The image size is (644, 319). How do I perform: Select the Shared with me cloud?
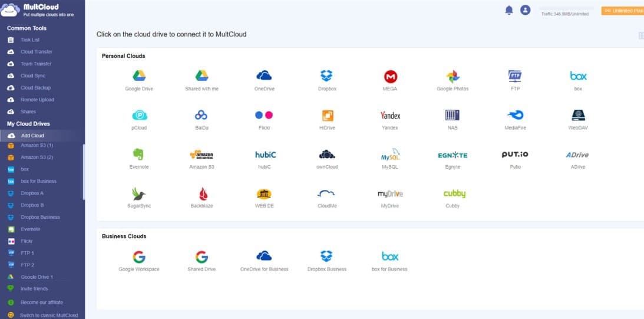pos(202,81)
